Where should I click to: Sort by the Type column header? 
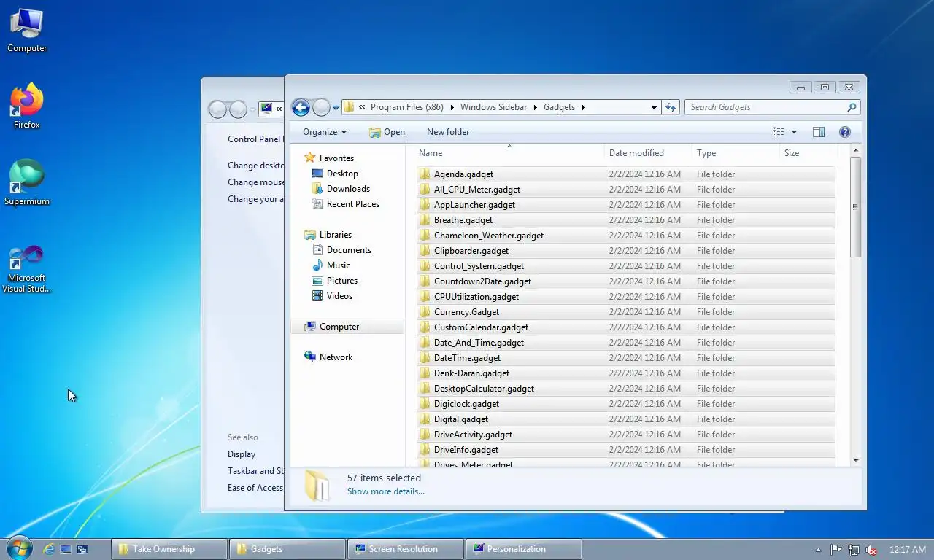736,153
